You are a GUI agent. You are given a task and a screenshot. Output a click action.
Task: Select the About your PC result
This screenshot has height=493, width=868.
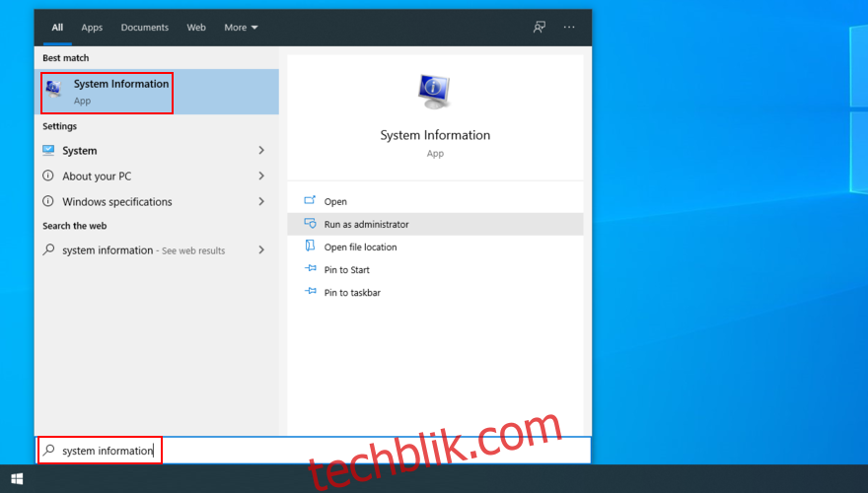[157, 176]
